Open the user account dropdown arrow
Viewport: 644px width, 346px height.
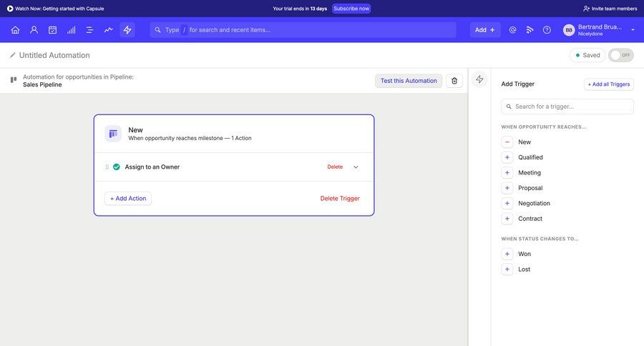pos(633,30)
